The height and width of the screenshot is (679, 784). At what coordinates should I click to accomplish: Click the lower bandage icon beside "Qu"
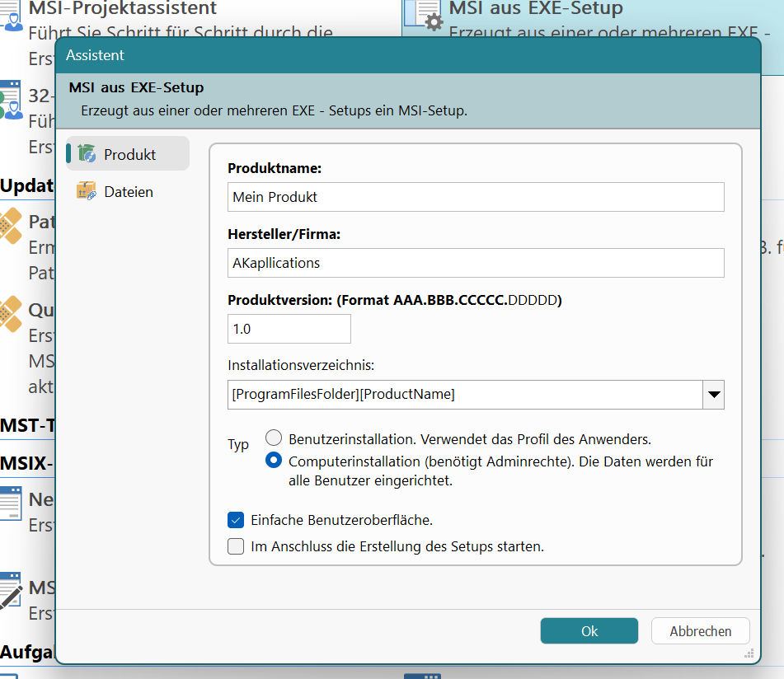[x=10, y=314]
